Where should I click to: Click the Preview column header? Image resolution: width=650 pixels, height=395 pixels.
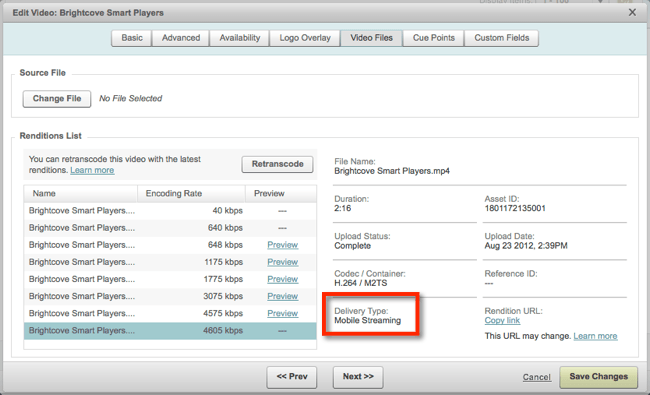[281, 194]
